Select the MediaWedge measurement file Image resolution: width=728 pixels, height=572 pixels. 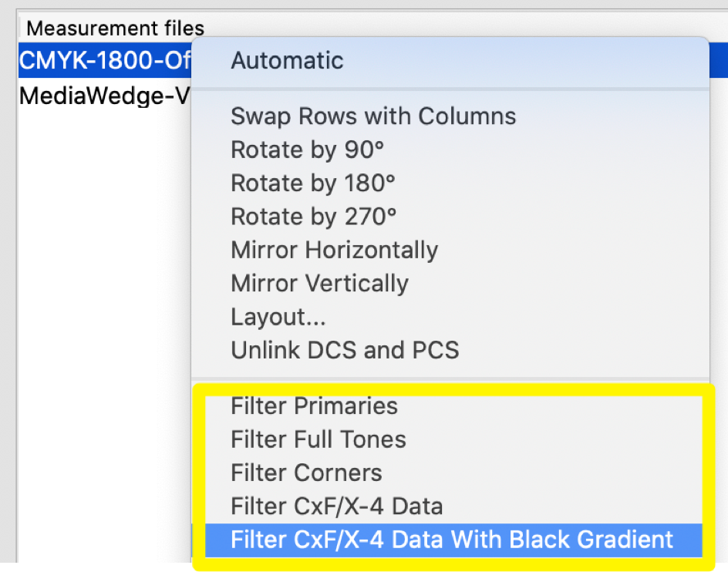click(x=105, y=96)
